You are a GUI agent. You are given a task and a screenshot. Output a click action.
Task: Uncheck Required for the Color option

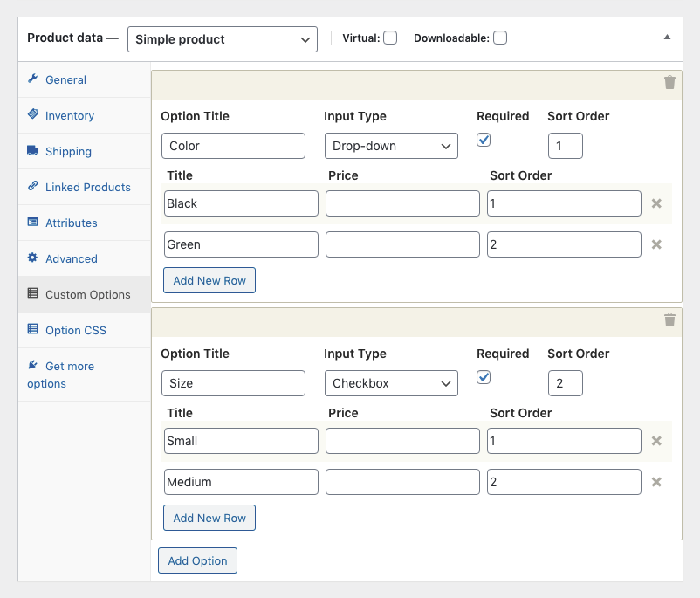(x=484, y=140)
